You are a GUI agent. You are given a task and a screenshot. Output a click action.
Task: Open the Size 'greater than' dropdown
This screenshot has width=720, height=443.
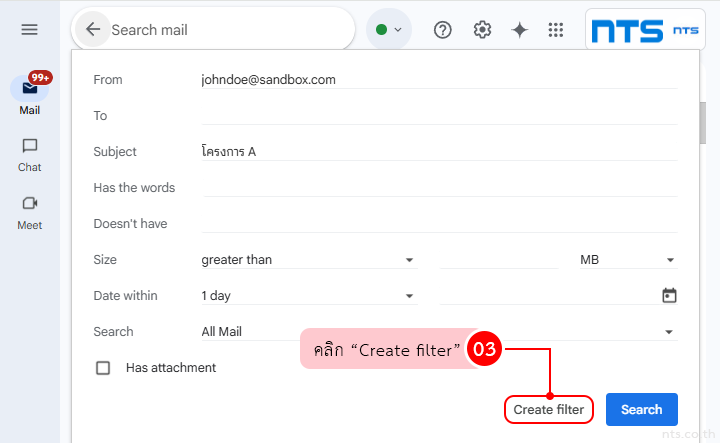click(308, 260)
